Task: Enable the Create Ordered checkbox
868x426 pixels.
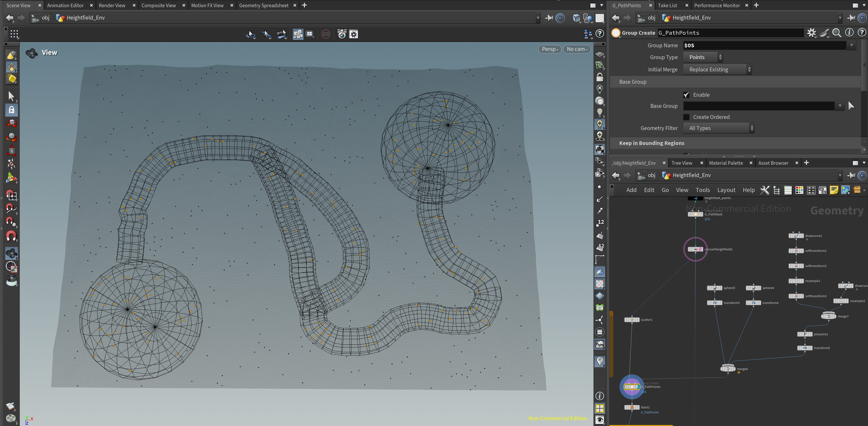Action: (686, 117)
